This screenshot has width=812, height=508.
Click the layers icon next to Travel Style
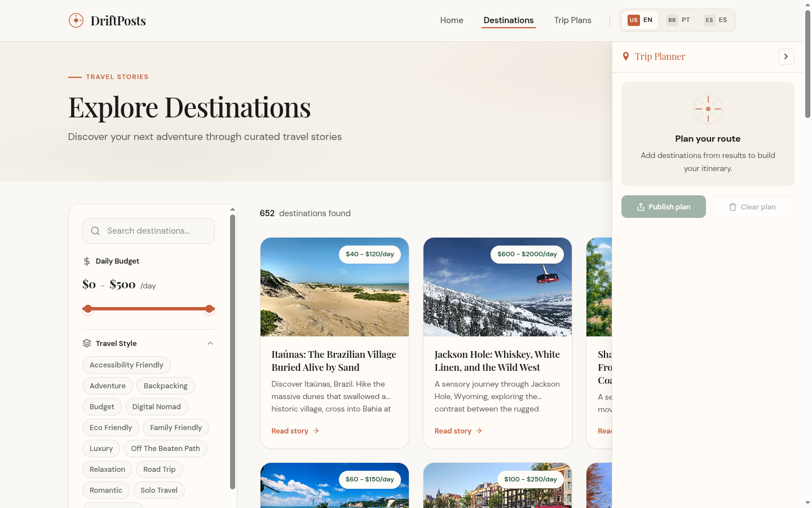86,343
